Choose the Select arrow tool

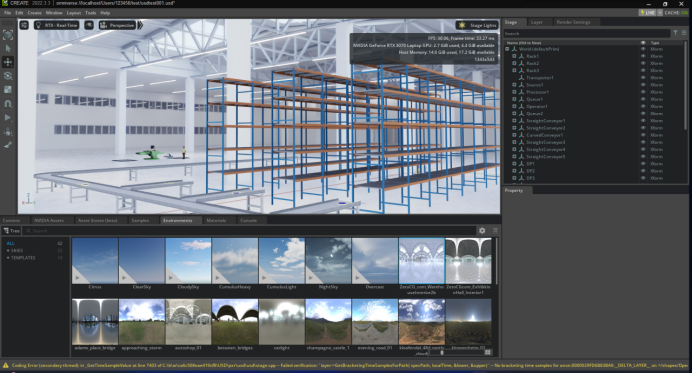coord(8,49)
